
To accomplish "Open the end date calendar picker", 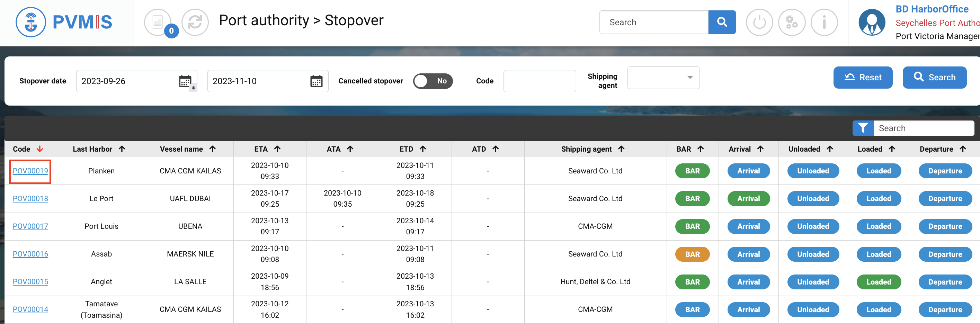I will [316, 81].
